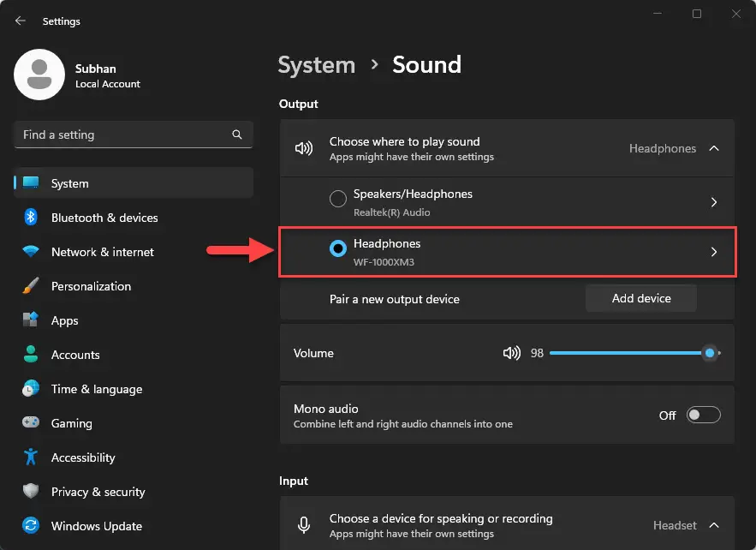Click the Privacy shield icon
756x550 pixels.
[x=31, y=491]
